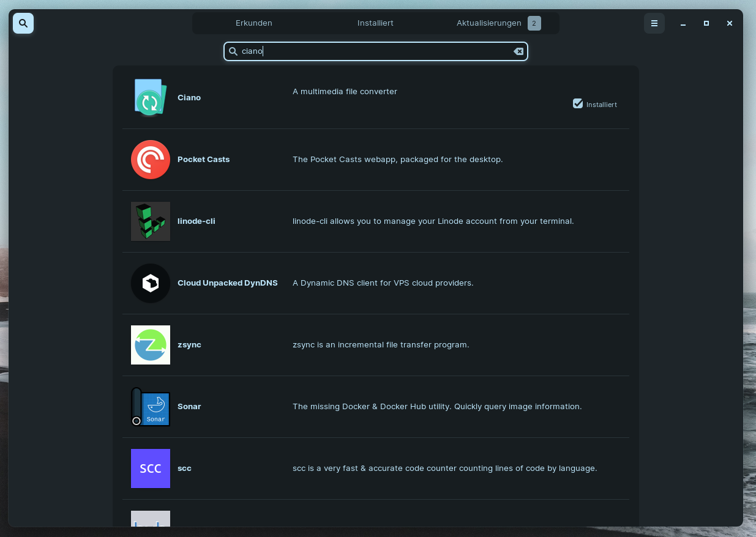Click the Installiert checkmark for Ciano
Image resolution: width=756 pixels, height=537 pixels.
tap(578, 103)
